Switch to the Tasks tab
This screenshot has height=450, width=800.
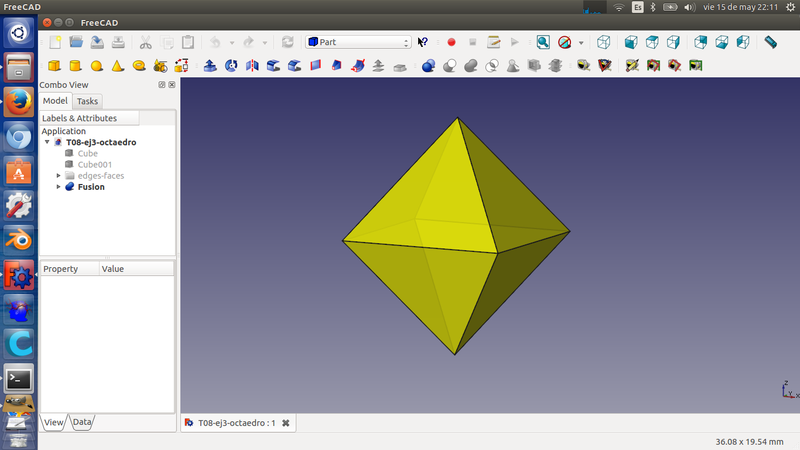coord(87,101)
